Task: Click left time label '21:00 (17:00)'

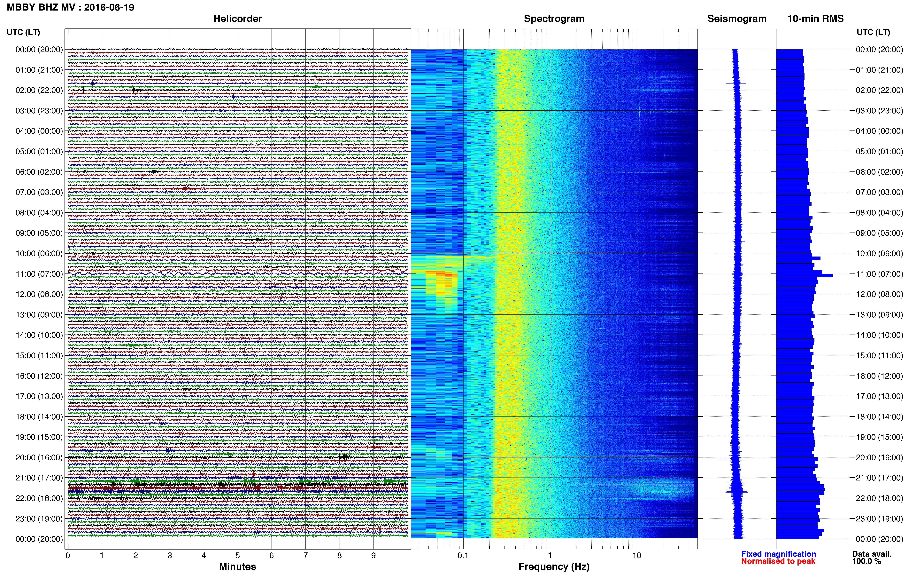Action: pos(39,478)
